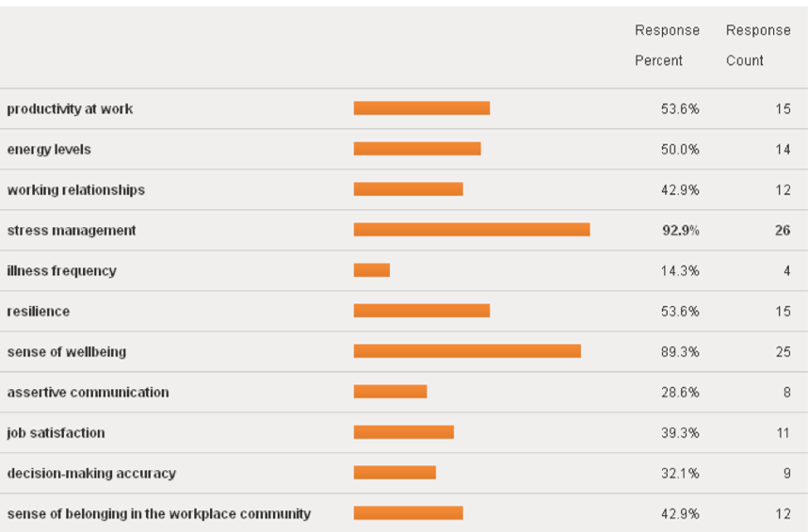The height and width of the screenshot is (532, 808).
Task: Click the illness frequency orange bar
Action: (372, 271)
